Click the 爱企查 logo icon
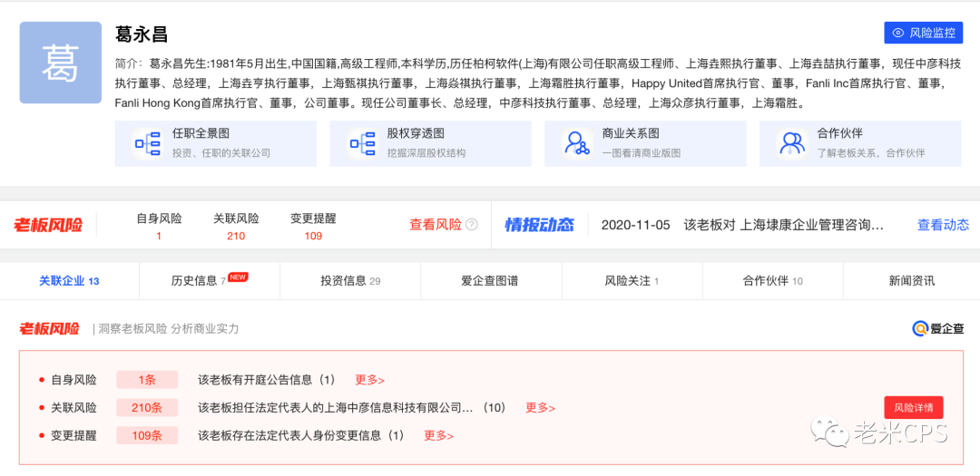 pos(920,328)
